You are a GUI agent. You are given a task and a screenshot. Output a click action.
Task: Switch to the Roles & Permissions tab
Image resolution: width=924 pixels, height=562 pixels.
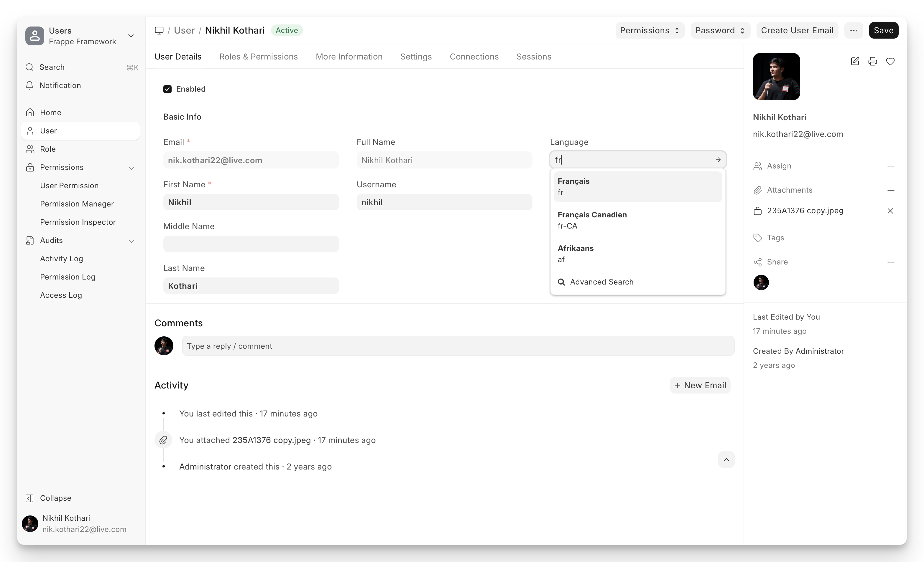(258, 57)
